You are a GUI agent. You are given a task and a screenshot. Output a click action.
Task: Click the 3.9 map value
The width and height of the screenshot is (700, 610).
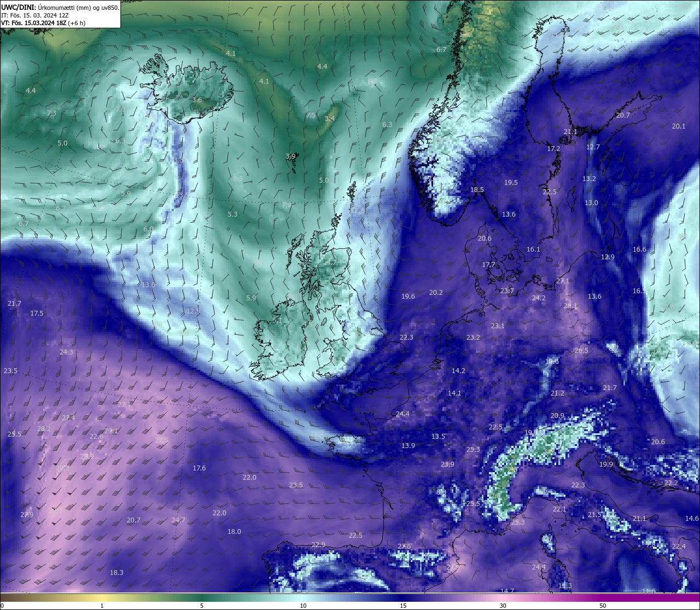290,156
